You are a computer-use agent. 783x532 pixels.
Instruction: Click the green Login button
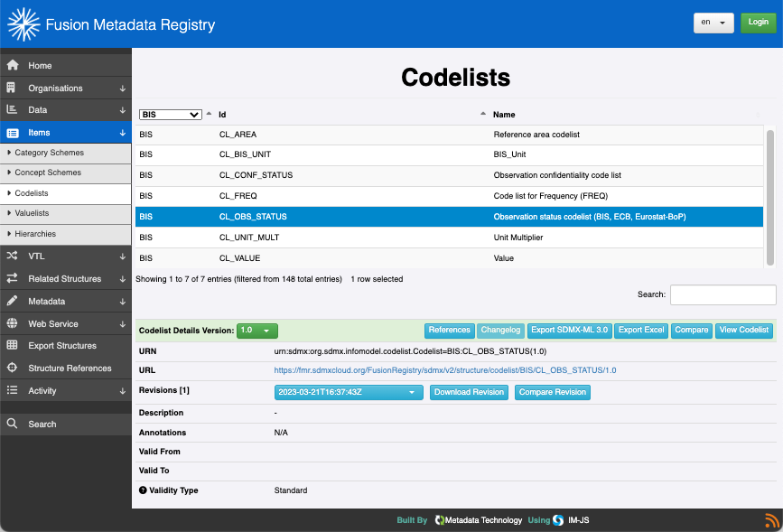(758, 23)
